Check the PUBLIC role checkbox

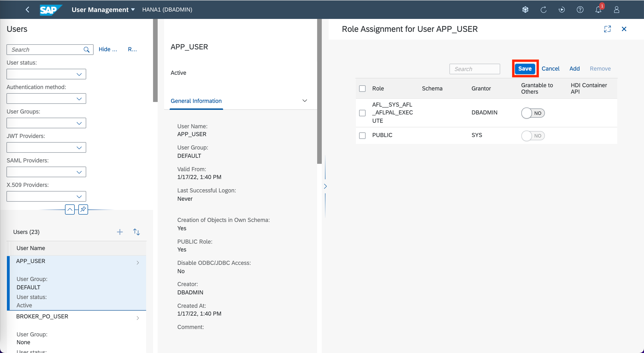[362, 136]
